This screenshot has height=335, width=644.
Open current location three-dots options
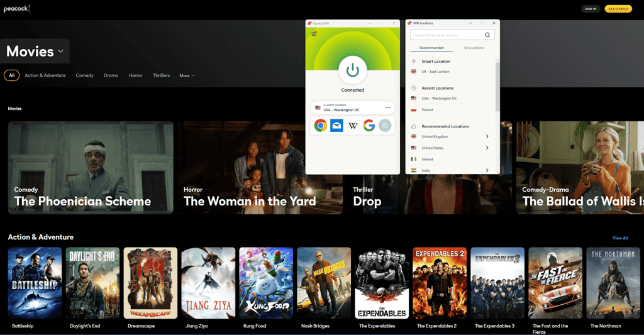click(x=388, y=107)
